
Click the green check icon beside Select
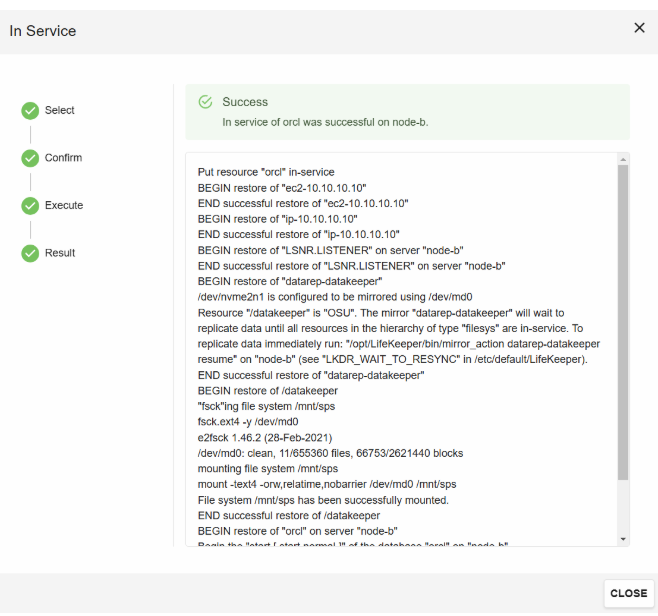[30, 110]
